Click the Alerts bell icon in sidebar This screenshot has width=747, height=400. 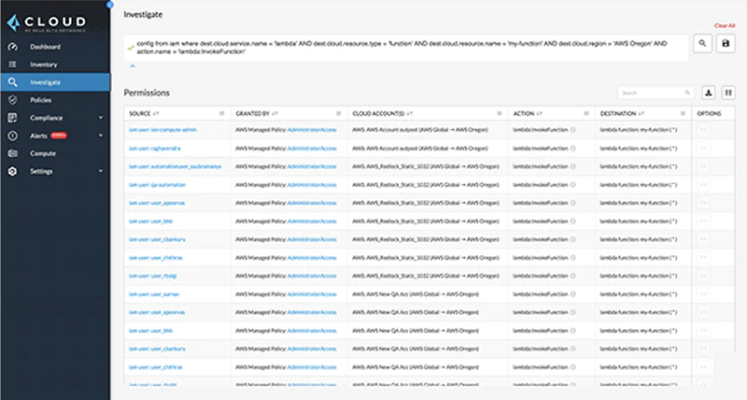coord(12,135)
